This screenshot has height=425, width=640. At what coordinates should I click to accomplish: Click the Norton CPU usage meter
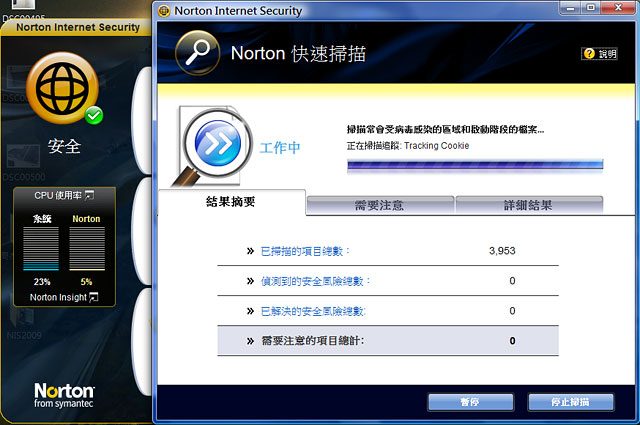click(87, 249)
